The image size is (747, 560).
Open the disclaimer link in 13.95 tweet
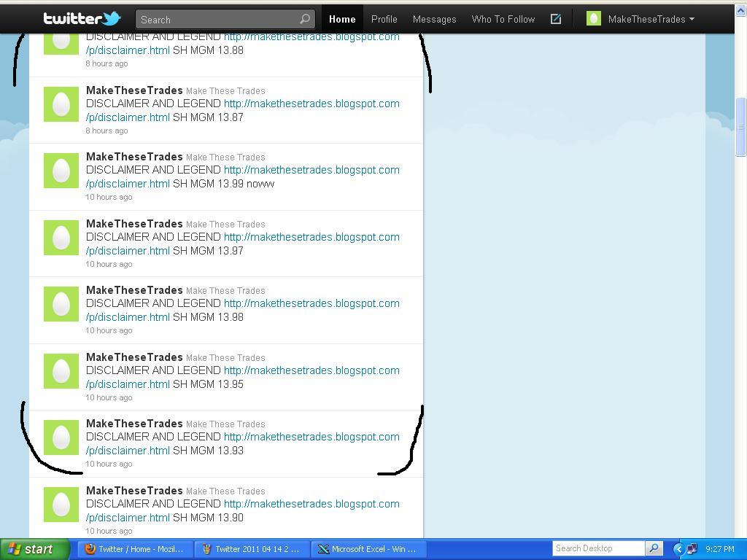pos(242,377)
